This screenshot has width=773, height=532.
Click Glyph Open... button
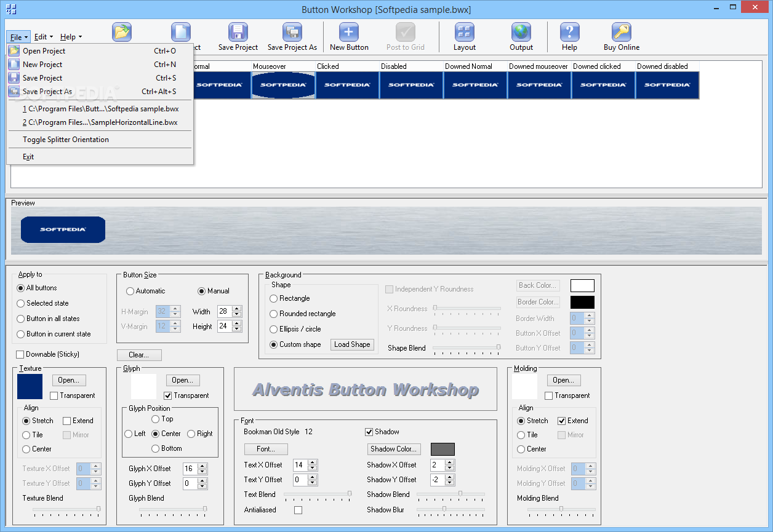(x=183, y=380)
